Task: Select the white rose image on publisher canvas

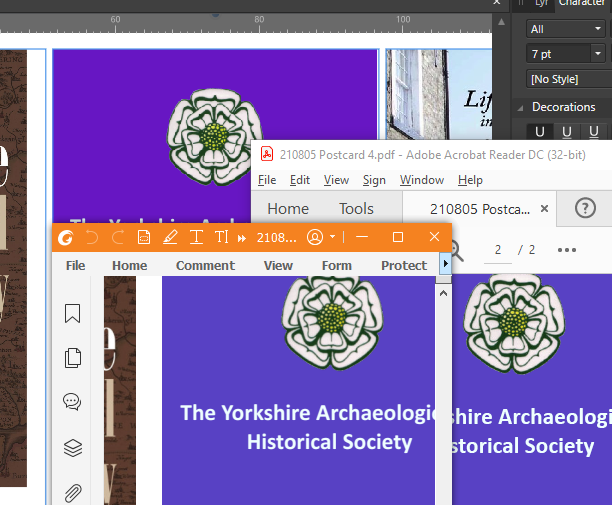Action: pos(215,137)
